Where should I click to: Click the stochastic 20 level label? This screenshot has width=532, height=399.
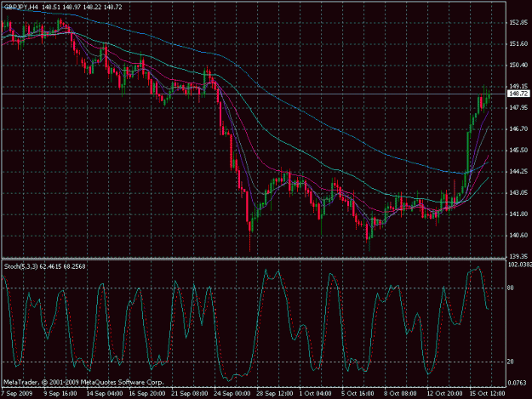[x=510, y=362]
